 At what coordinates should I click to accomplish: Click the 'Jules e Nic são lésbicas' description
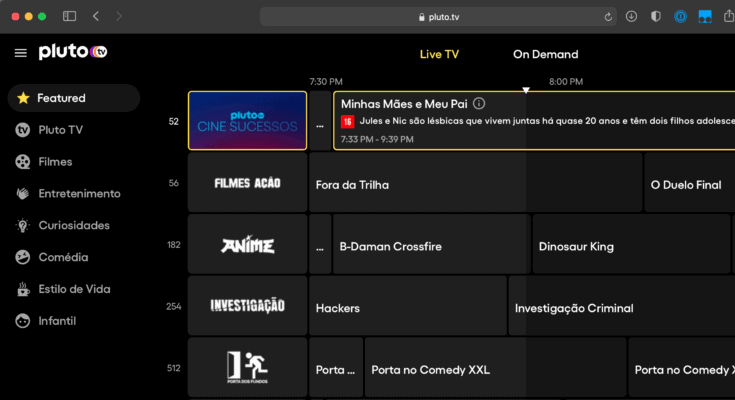click(547, 121)
